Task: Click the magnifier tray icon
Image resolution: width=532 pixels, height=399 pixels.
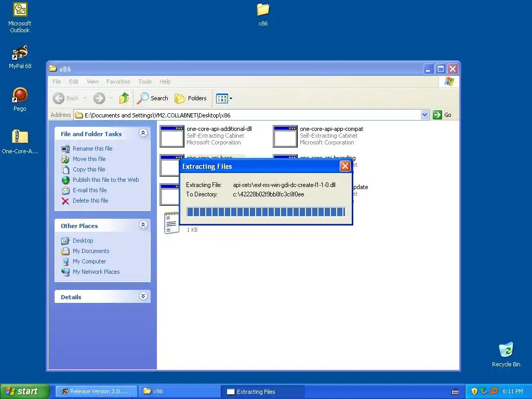Action: pos(494,392)
